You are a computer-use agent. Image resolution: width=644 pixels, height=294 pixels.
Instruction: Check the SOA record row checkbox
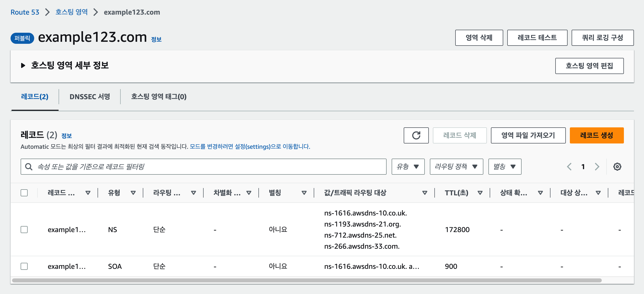click(x=24, y=266)
